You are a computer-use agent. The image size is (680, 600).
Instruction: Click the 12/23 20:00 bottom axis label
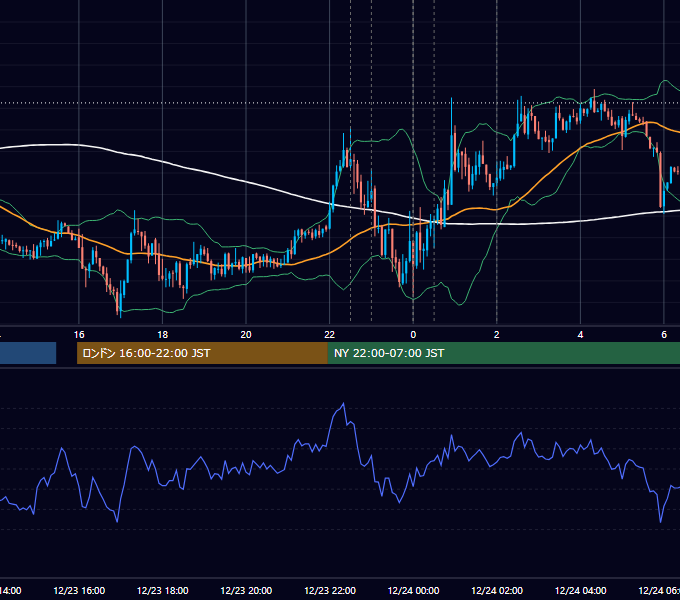coord(246,591)
